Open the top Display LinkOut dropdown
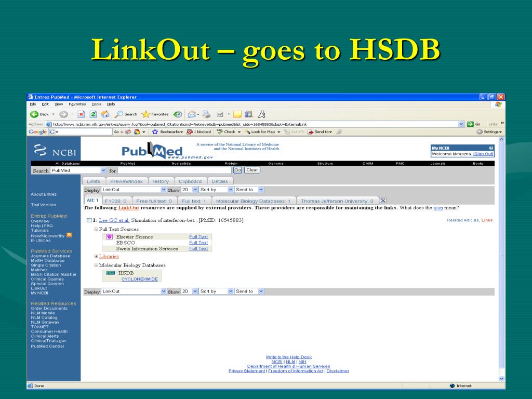 point(164,190)
